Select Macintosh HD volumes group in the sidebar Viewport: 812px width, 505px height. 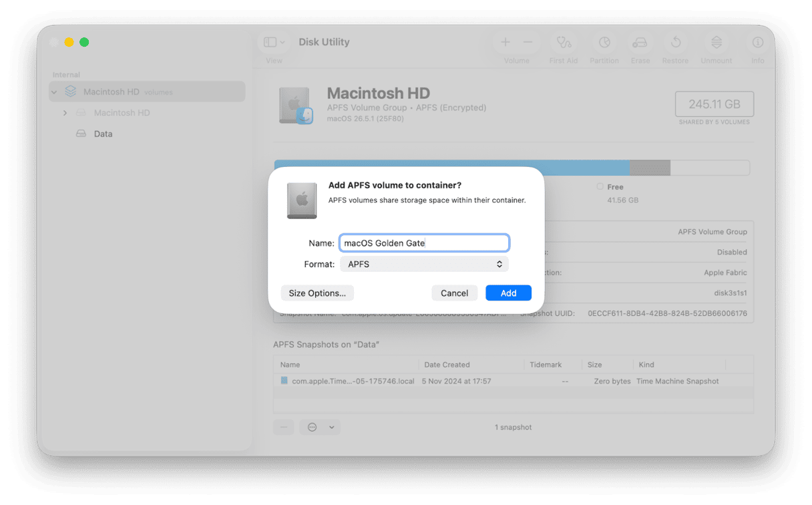click(x=147, y=92)
